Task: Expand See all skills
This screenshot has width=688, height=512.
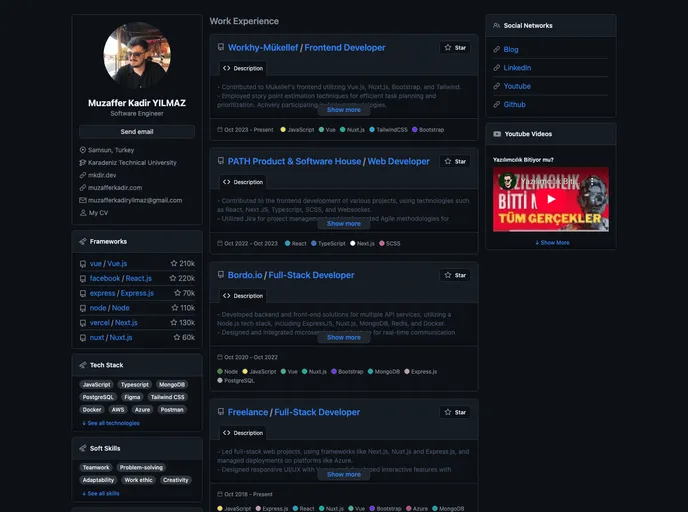Action: [x=100, y=494]
